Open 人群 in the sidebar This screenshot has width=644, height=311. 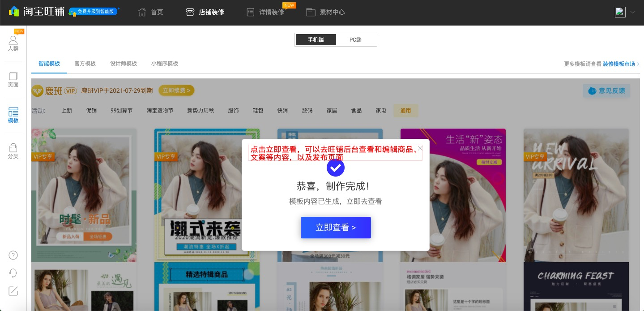click(x=13, y=43)
